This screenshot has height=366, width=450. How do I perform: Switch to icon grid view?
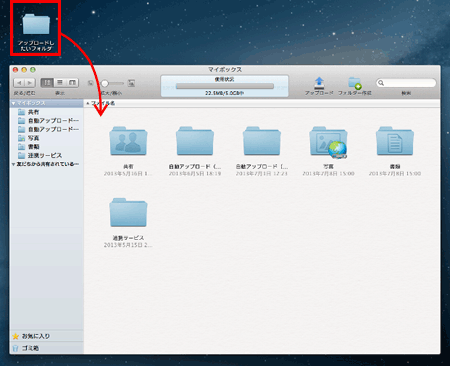(47, 83)
